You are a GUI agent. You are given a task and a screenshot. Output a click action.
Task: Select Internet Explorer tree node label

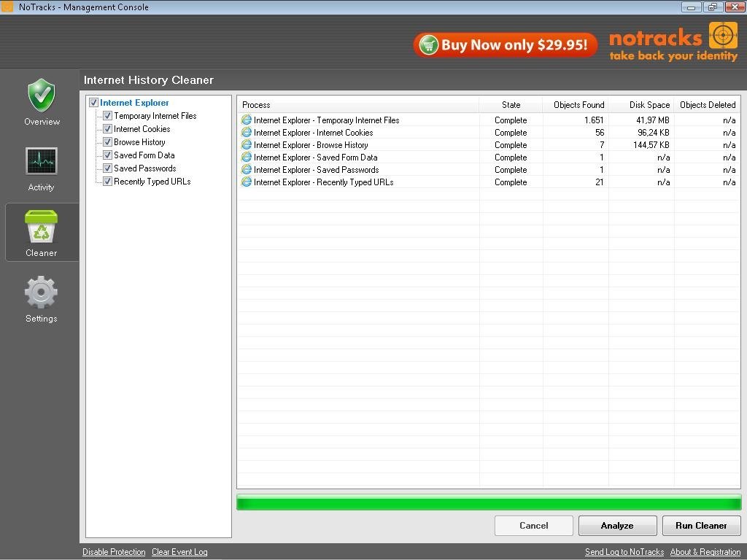pyautogui.click(x=134, y=102)
